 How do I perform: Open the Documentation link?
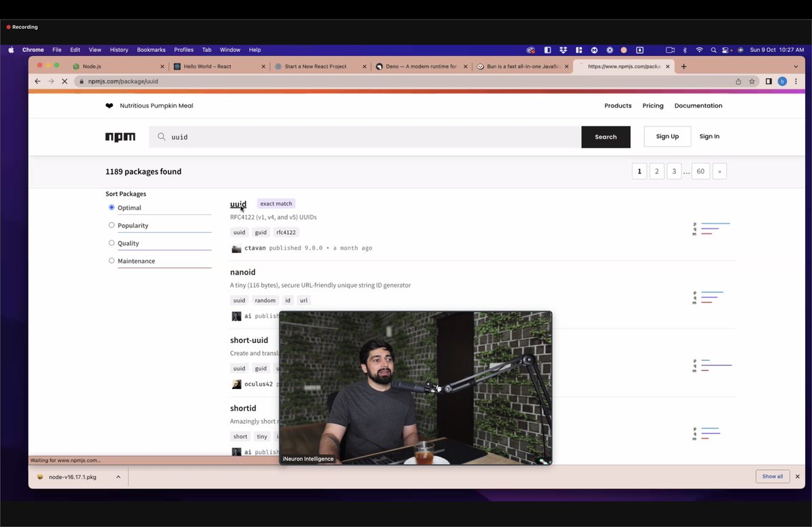698,106
